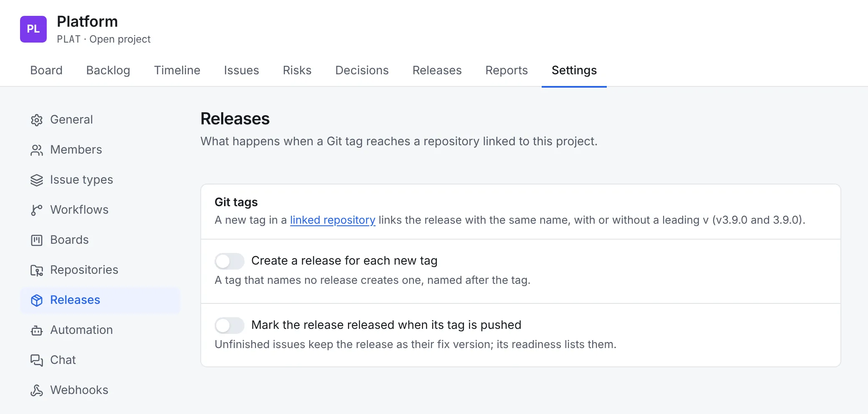Select the Settings tab
The width and height of the screenshot is (868, 414).
tap(574, 70)
